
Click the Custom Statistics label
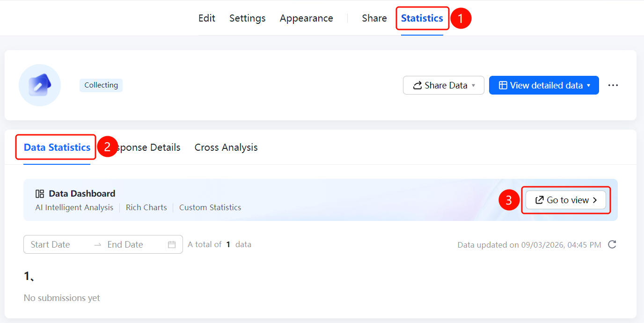[210, 207]
